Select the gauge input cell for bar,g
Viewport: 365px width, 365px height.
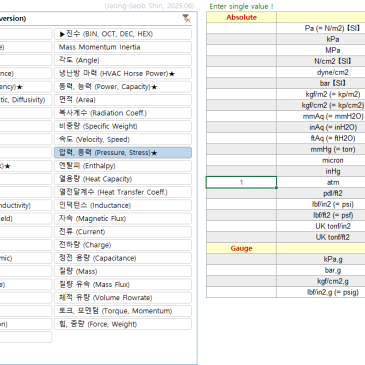coord(241,270)
